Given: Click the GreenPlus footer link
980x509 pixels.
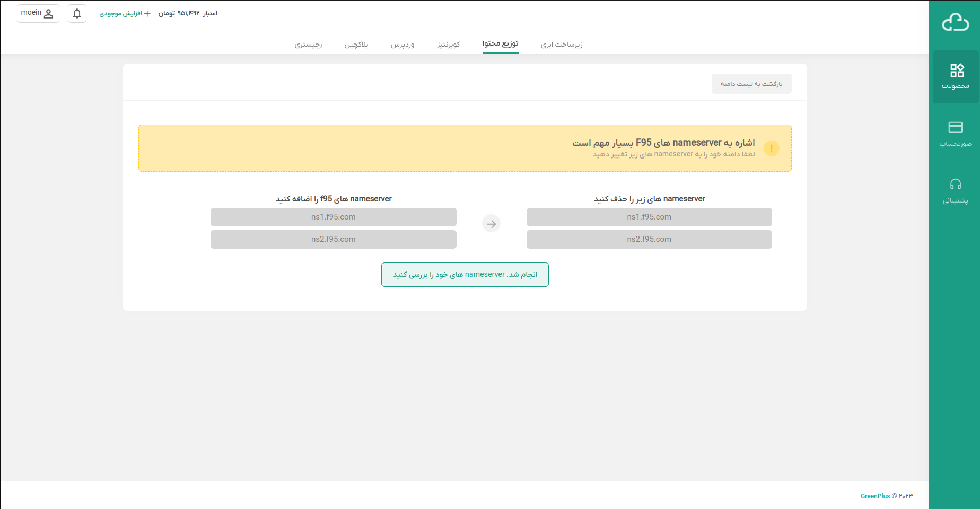Looking at the screenshot, I should tap(875, 496).
